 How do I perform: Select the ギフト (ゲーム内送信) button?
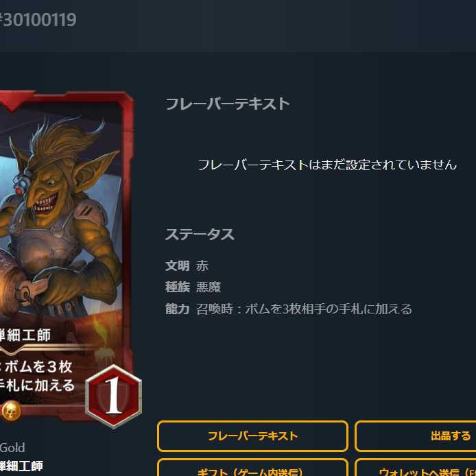(x=252, y=468)
